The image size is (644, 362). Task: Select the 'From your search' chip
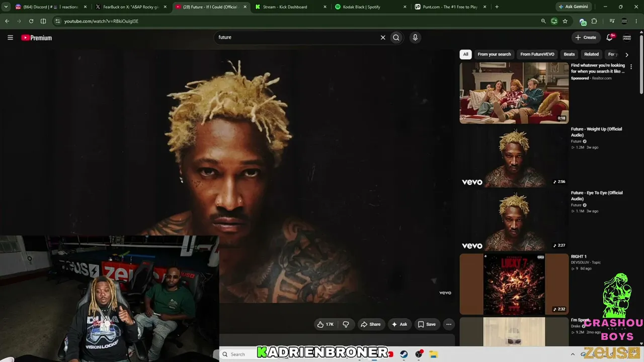click(494, 54)
